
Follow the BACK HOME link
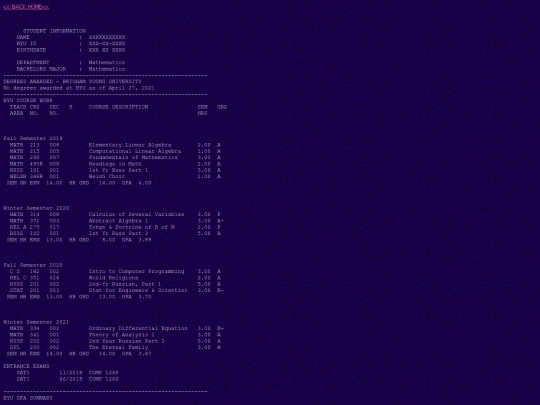coord(26,7)
